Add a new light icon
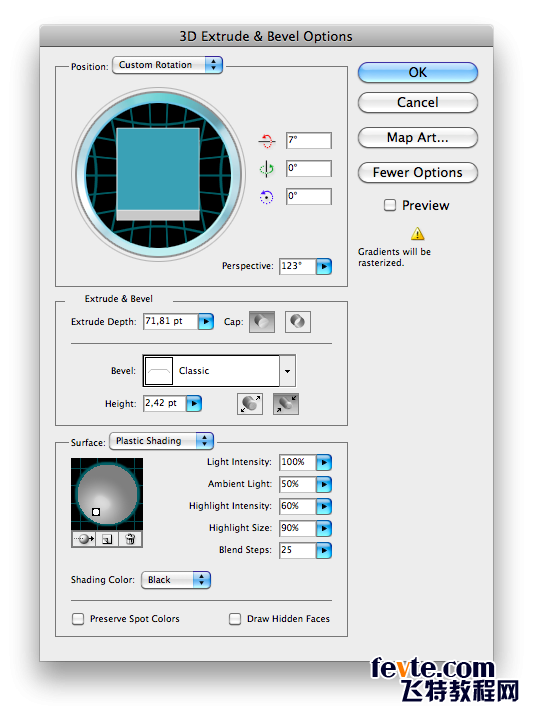Screen dimensions: 533x716 pyautogui.click(x=107, y=539)
